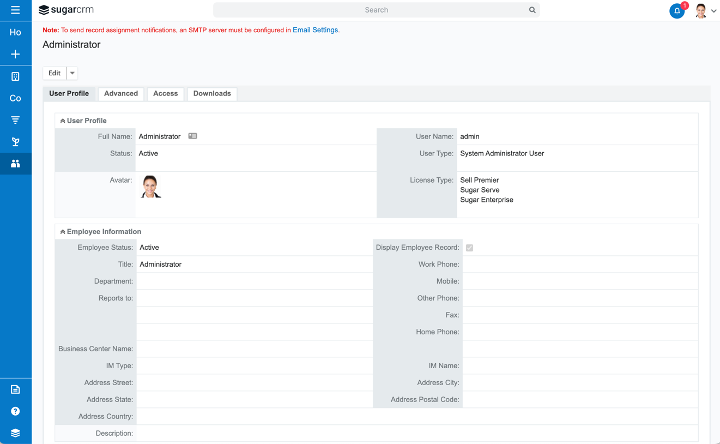Open the notifications bell icon
The image size is (720, 444).
[x=677, y=10]
